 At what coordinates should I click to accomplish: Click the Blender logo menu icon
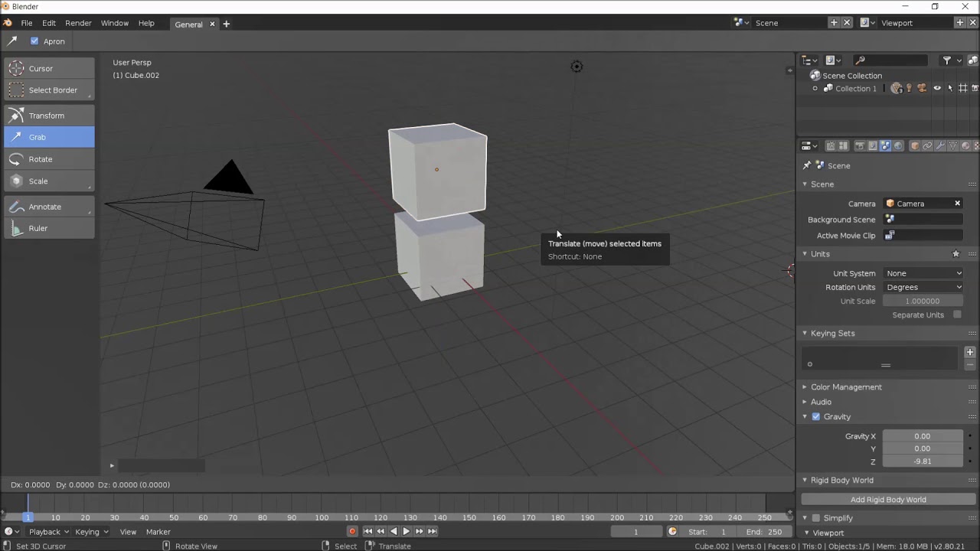[8, 23]
